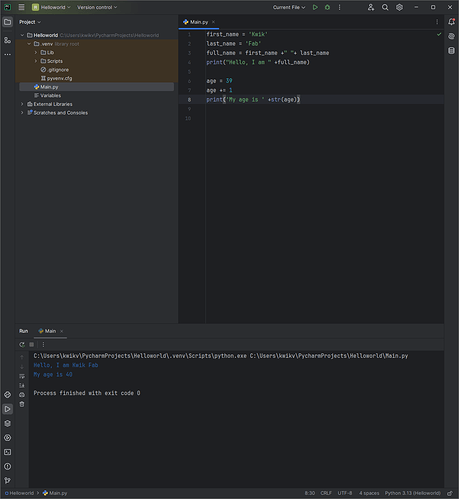Open Run panel more options
Screen dimensions: 459x499
pos(43,344)
